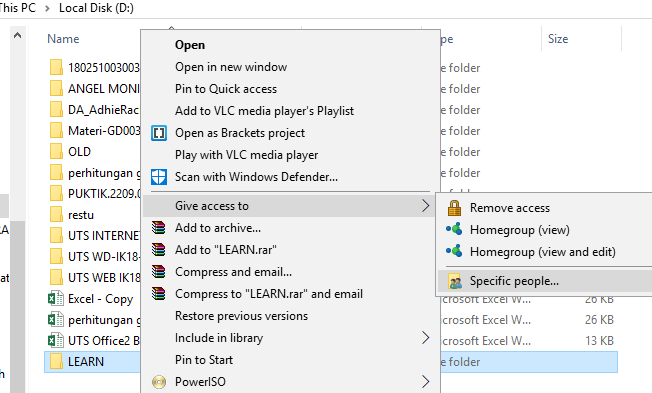652x393 pixels.
Task: Click the OLD folder icon
Action: (x=56, y=151)
